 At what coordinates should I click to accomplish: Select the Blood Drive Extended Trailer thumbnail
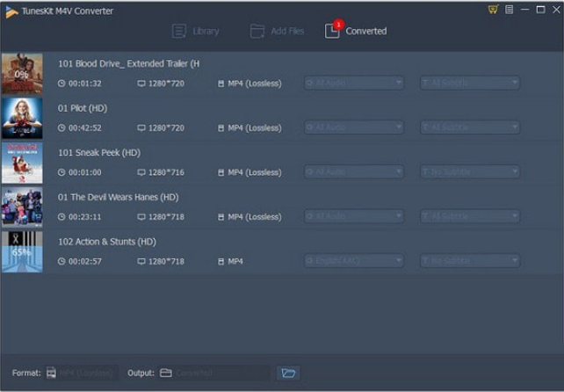point(22,74)
